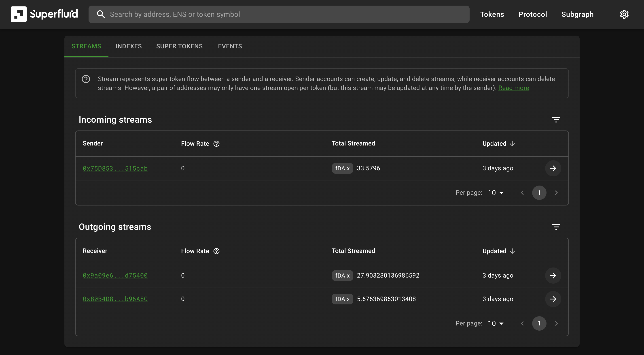Switch to the Super Tokens tab

(179, 46)
